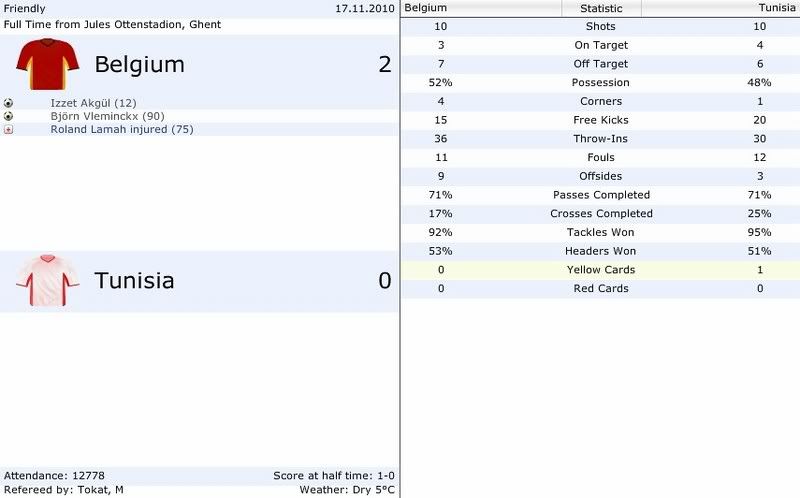Image resolution: width=800 pixels, height=498 pixels.
Task: Click the Tunisia white kit shirt icon
Action: 47,280
